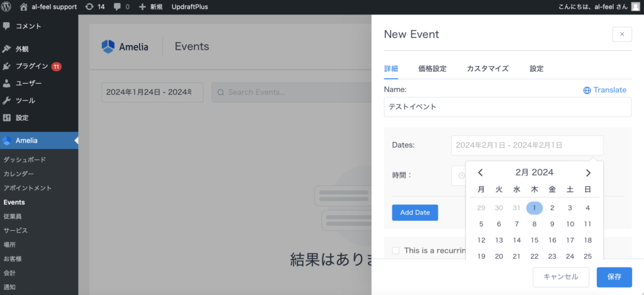Advance to next month in calendar
The width and height of the screenshot is (644, 295).
[x=588, y=173]
